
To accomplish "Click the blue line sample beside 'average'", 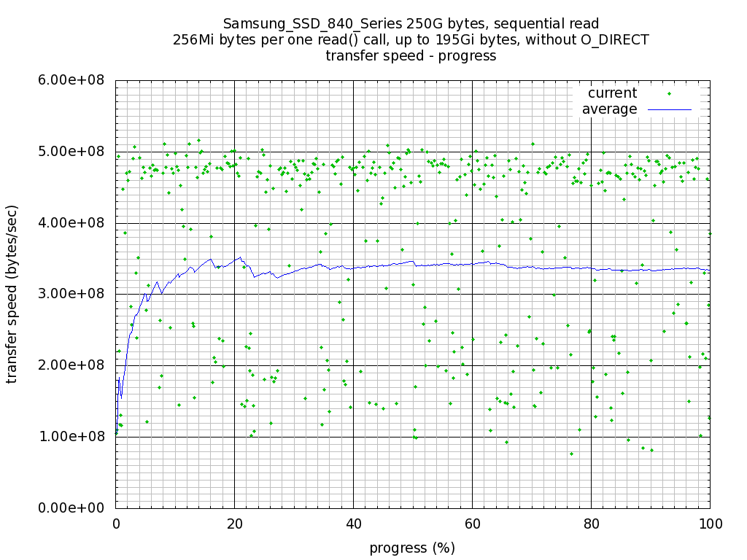I will coord(670,110).
